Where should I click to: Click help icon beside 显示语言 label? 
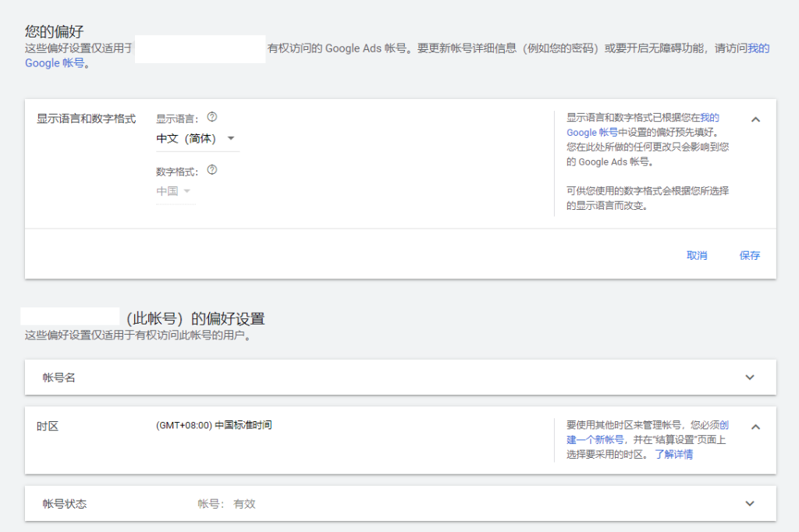(x=211, y=118)
